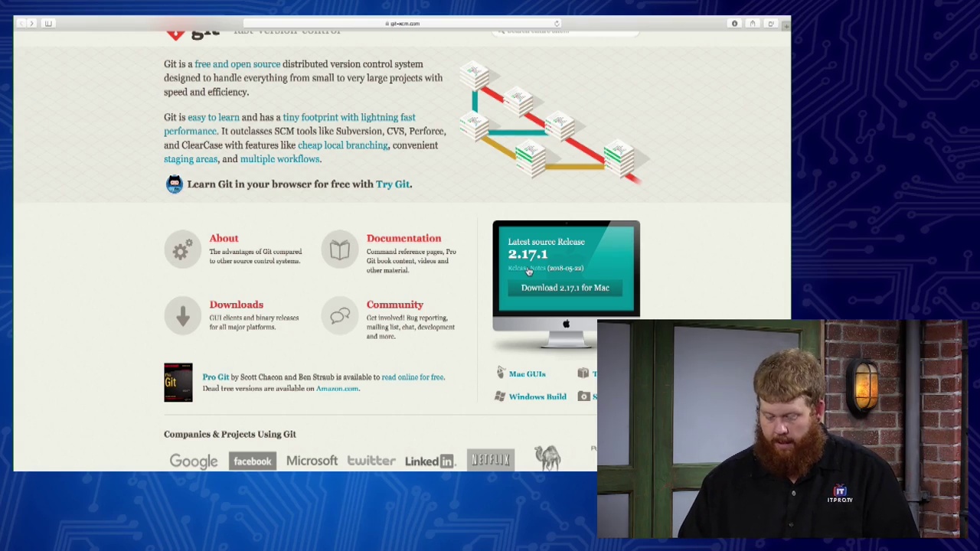
Task: Click the Downloads arrow icon
Action: click(182, 316)
